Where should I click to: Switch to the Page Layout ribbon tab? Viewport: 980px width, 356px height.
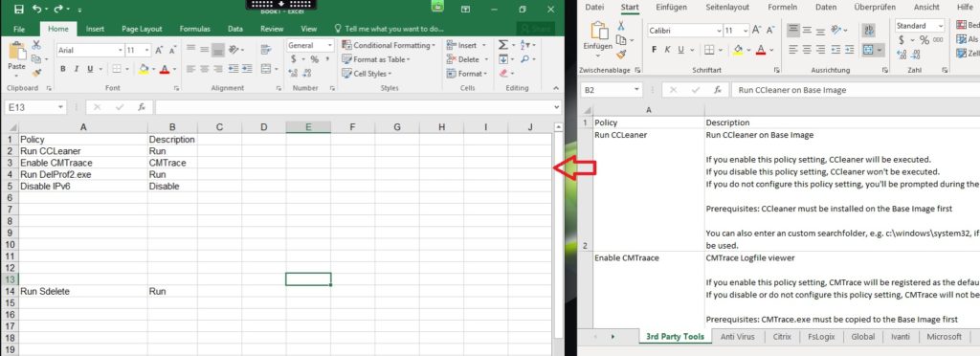[142, 29]
